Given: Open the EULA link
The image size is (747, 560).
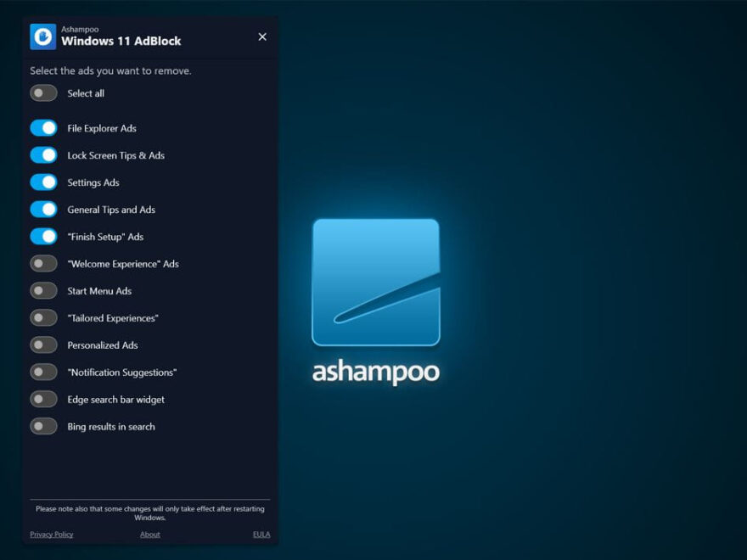Looking at the screenshot, I should (x=261, y=535).
